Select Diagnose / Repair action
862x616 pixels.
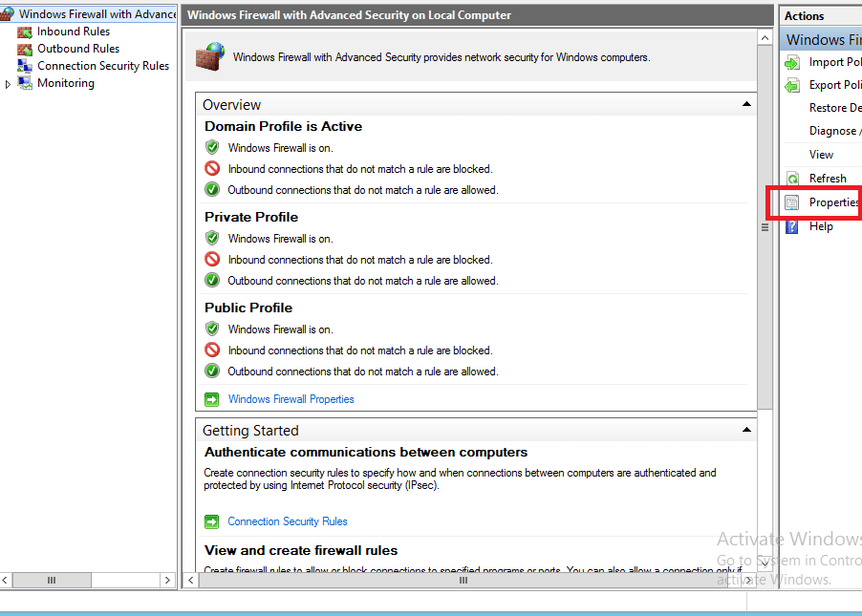coord(832,131)
